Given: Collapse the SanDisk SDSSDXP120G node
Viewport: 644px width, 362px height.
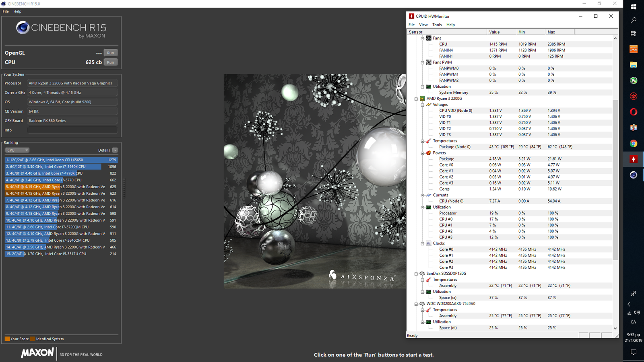Looking at the screenshot, I should point(416,274).
